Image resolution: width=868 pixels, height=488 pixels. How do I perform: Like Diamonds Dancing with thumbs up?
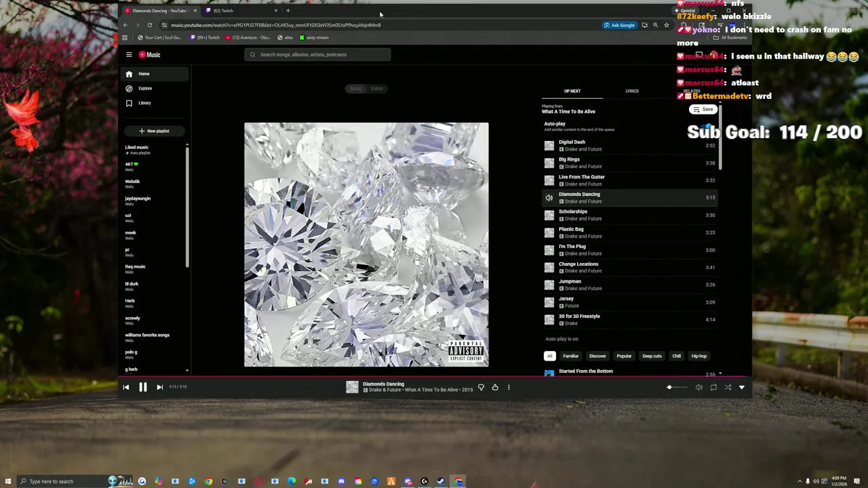495,388
